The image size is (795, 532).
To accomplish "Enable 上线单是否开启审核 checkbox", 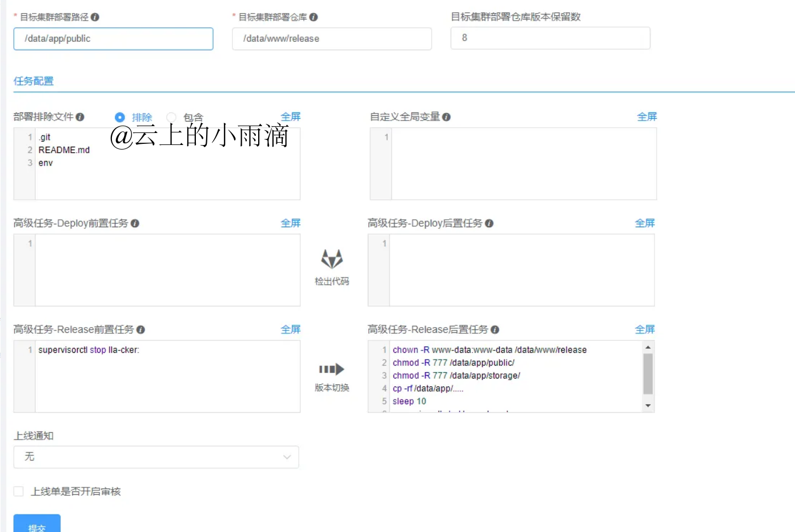I will pos(19,491).
